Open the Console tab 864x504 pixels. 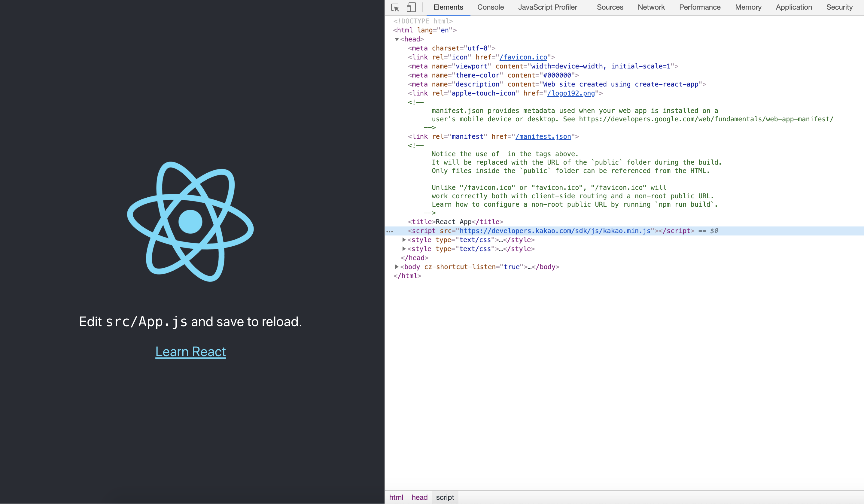tap(490, 7)
